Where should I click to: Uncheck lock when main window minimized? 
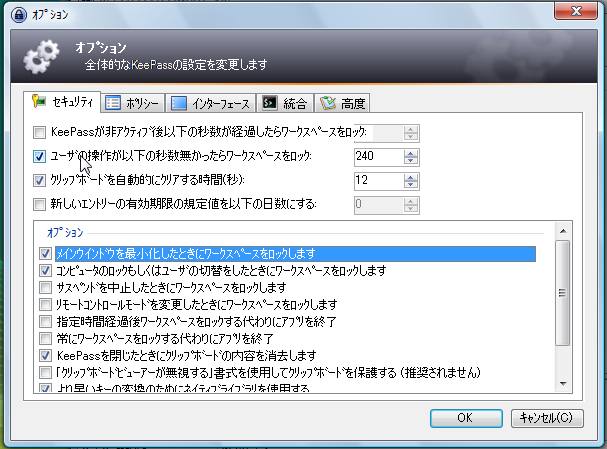(x=45, y=254)
